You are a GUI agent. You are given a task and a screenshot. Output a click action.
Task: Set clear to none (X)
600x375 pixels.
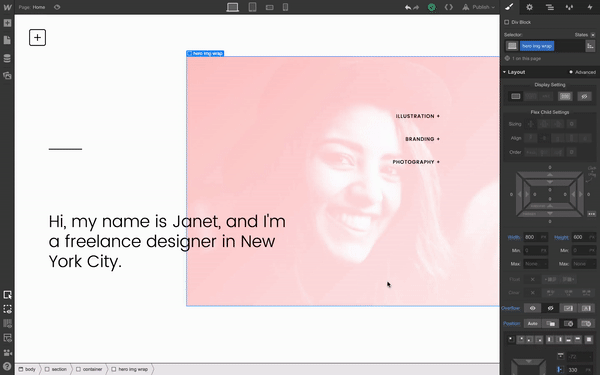click(x=532, y=293)
